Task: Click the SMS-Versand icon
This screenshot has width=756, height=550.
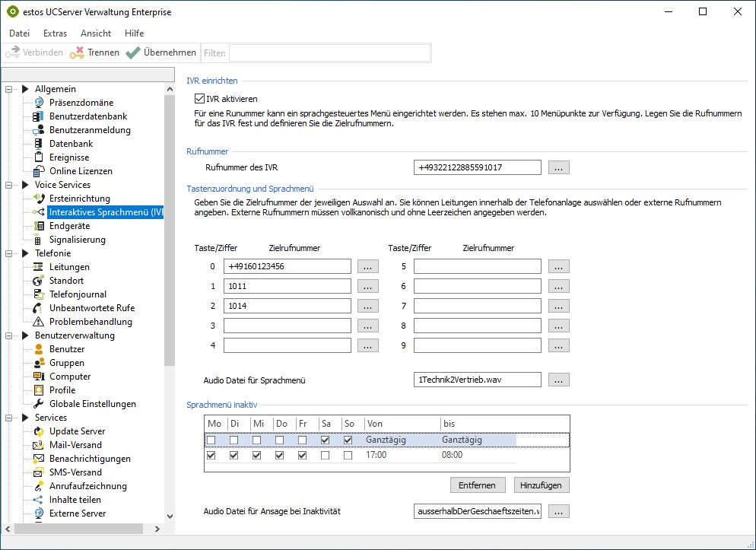Action: tap(39, 472)
